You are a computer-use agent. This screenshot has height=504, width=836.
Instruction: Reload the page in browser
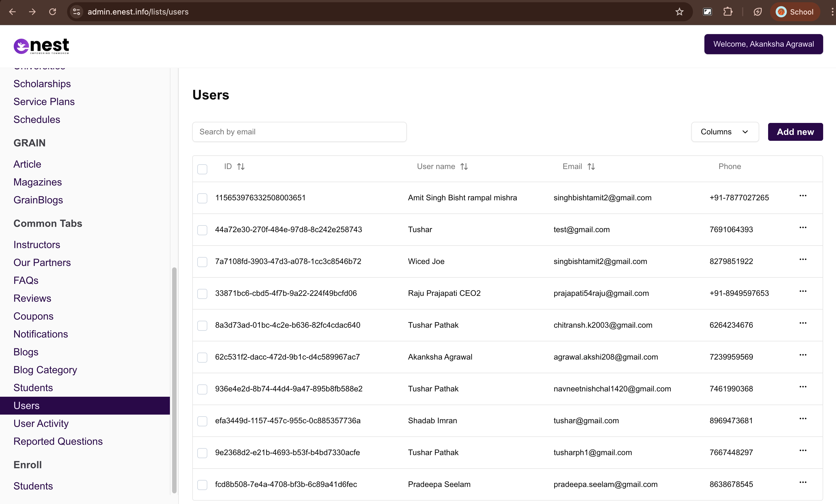(52, 12)
